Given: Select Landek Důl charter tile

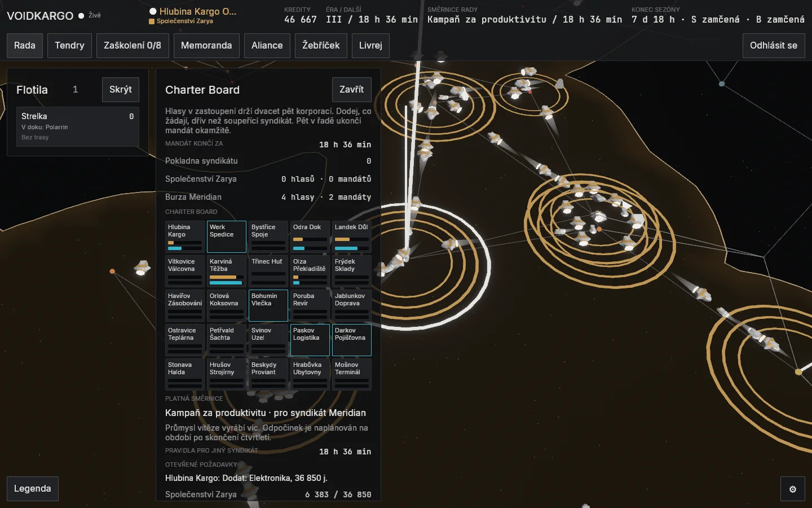Looking at the screenshot, I should (x=352, y=237).
